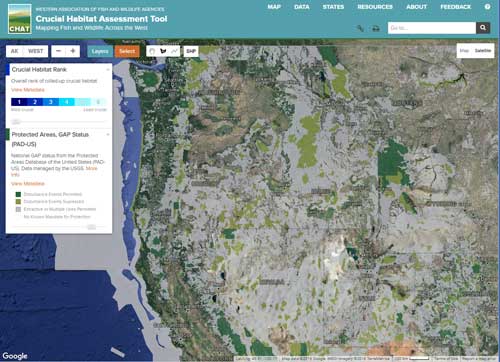The width and height of the screenshot is (500, 362).
Task: Click the magnifier search button
Action: pos(483,28)
